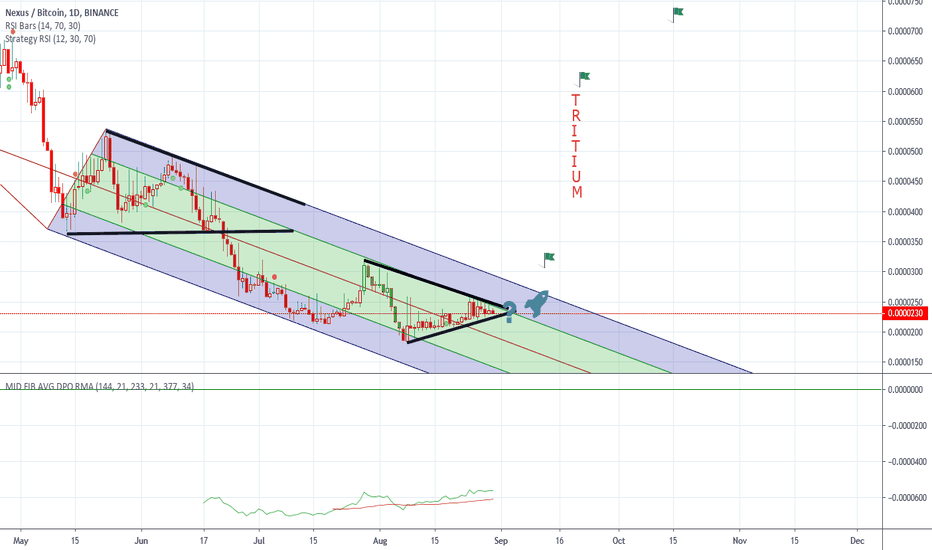Click the red TRITIUM vertical text label
This screenshot has height=550, width=932.
pyautogui.click(x=576, y=146)
